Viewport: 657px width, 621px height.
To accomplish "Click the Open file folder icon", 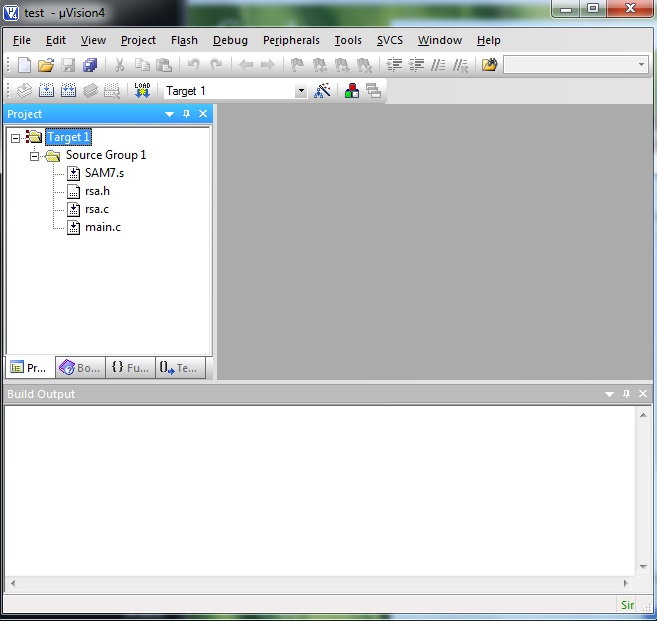I will pyautogui.click(x=46, y=65).
